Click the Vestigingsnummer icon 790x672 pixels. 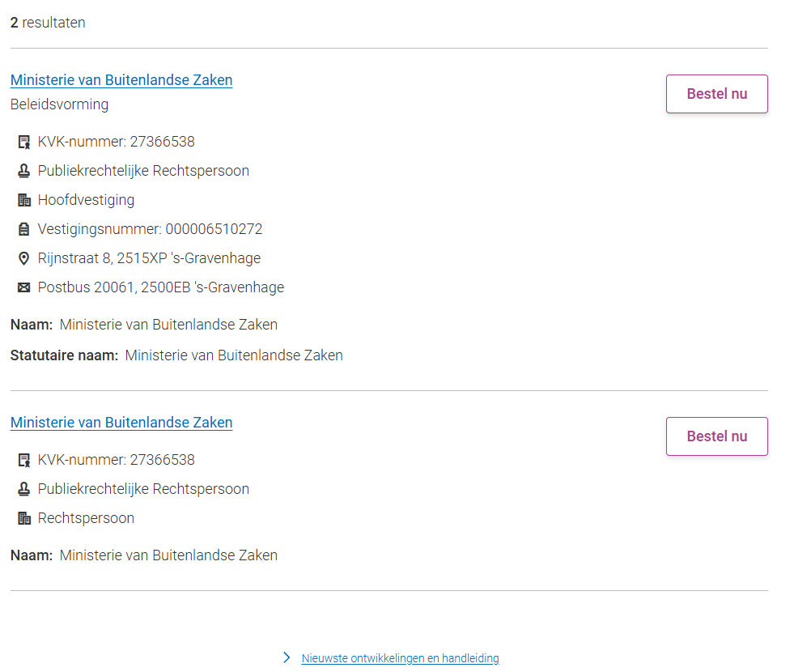pos(24,230)
